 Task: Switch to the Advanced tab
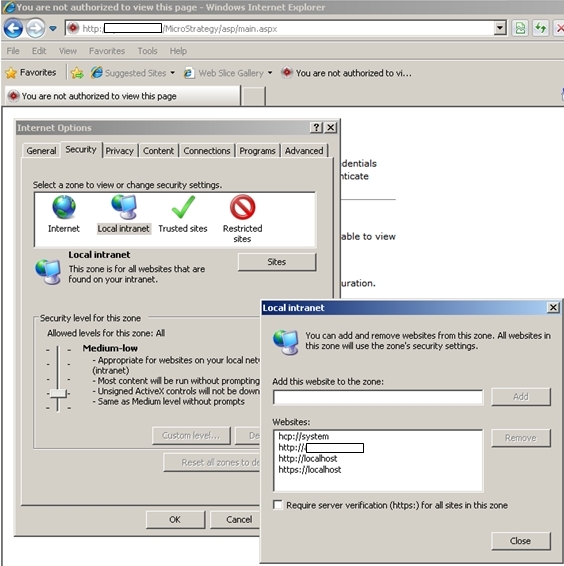tap(304, 151)
